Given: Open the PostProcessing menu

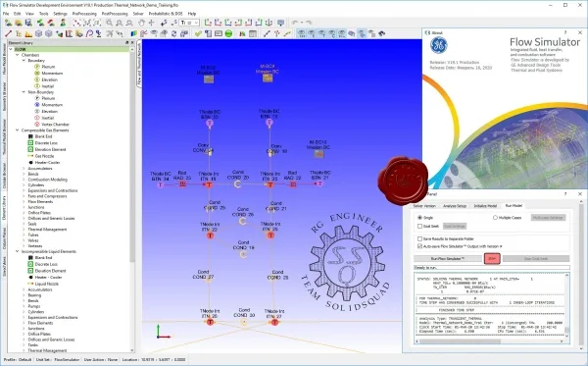Looking at the screenshot, I should click(x=115, y=14).
